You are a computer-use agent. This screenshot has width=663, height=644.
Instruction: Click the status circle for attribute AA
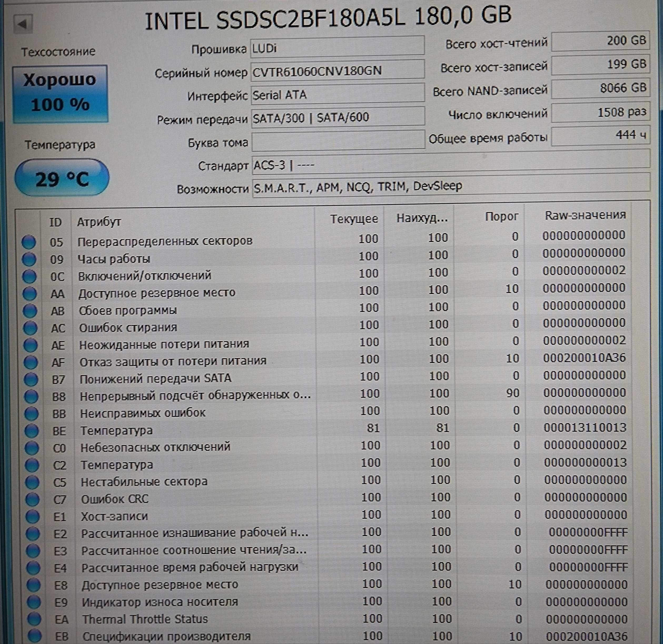[x=30, y=294]
